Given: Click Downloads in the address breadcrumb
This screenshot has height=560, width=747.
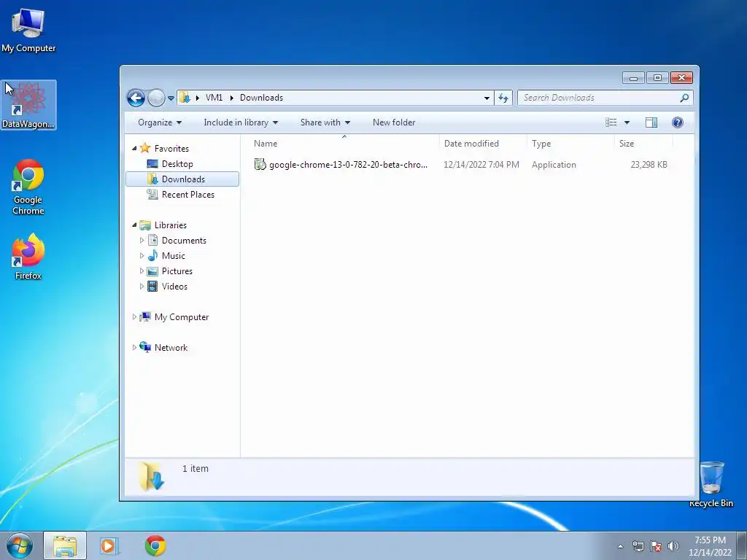Looking at the screenshot, I should 262,98.
